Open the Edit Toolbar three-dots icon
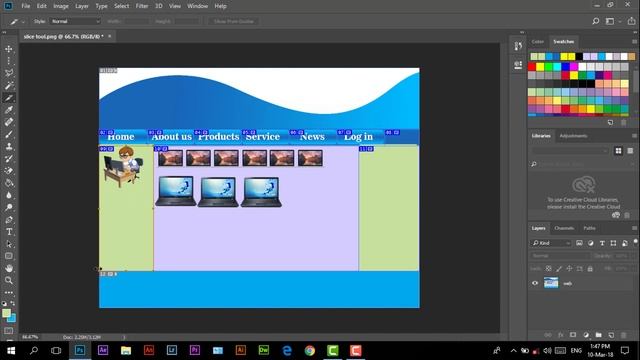The width and height of the screenshot is (640, 360). (9, 293)
